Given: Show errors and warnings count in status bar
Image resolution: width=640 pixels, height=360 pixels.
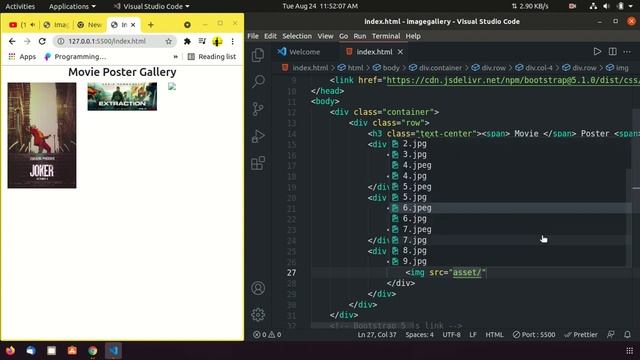Looking at the screenshot, I should coord(267,335).
